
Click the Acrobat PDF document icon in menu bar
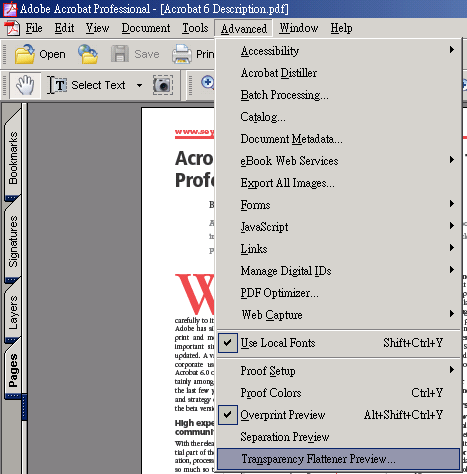[12, 28]
